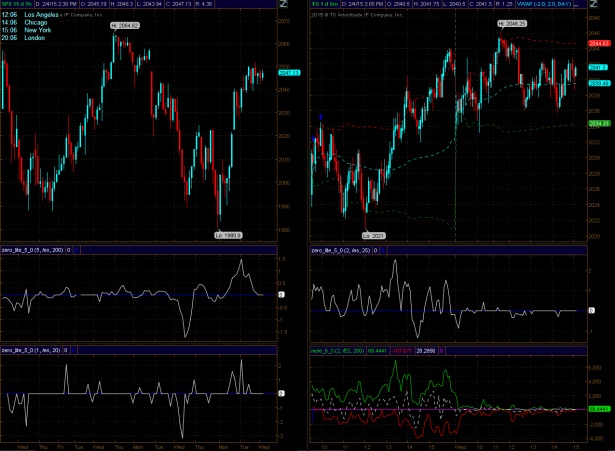Select the zero_lite_5_0 (2, /es, 25) study header
The image size is (615, 451).
[340, 250]
